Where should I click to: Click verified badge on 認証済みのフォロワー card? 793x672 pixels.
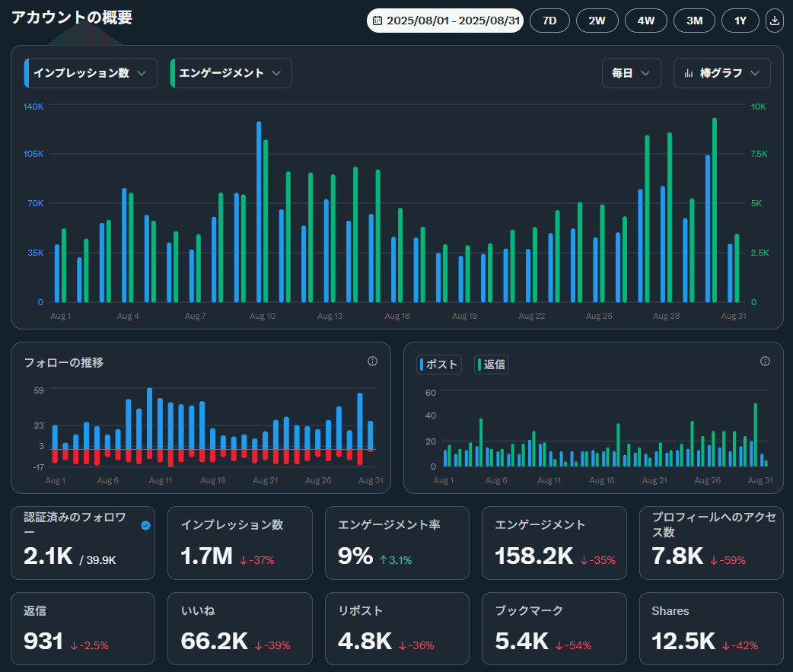145,525
